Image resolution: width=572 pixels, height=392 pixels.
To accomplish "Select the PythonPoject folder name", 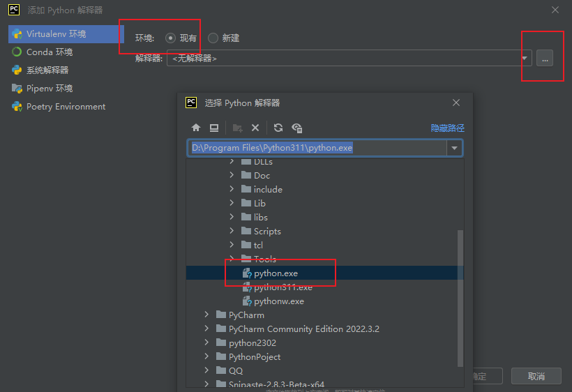I will point(255,356).
